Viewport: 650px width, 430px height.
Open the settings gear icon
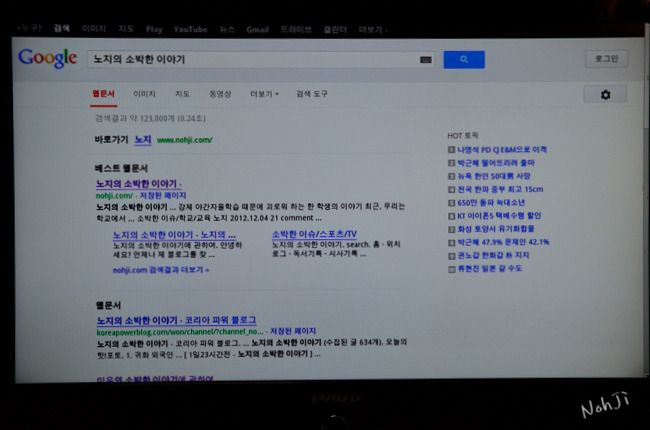click(605, 95)
